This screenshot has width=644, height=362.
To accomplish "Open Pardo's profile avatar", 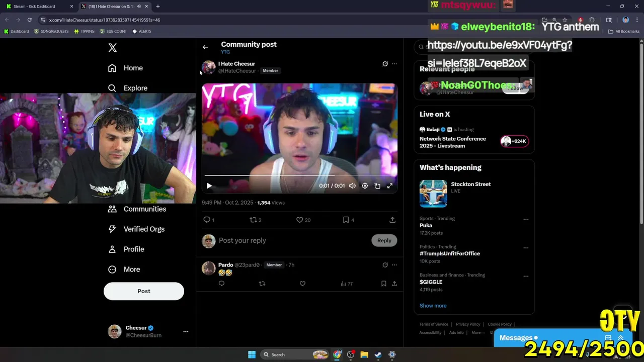I will [209, 268].
